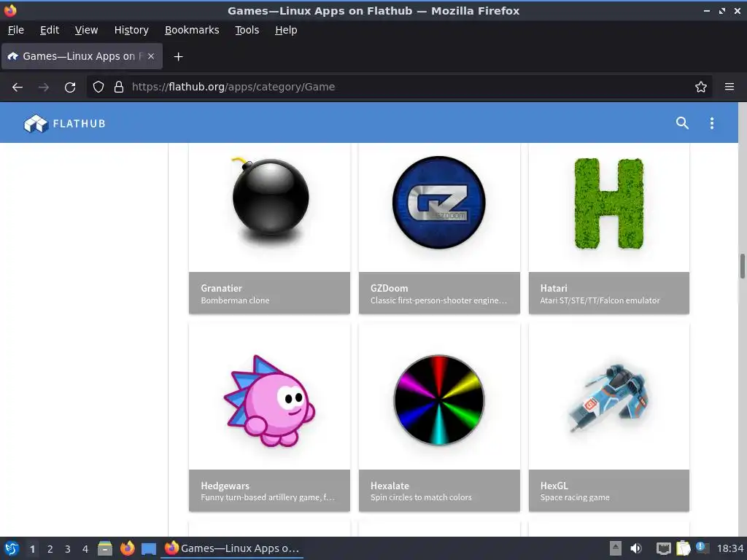Click the Hexalate color wheel icon

pyautogui.click(x=438, y=400)
